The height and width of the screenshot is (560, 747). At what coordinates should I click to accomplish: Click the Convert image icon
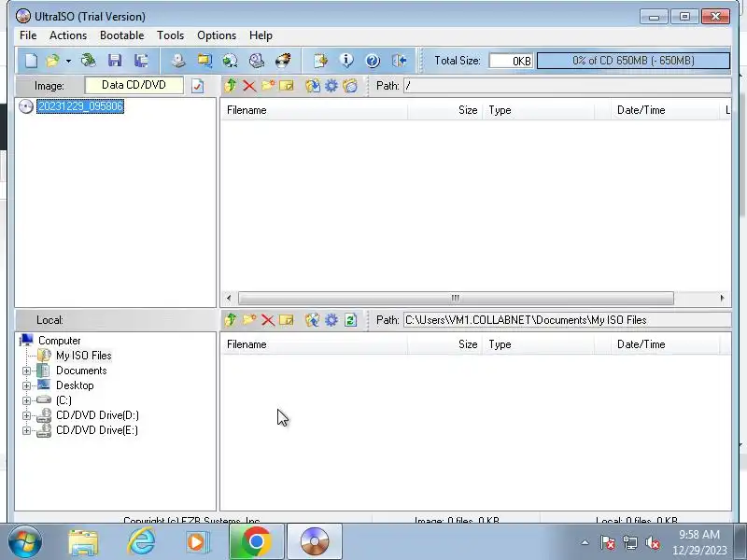point(230,61)
